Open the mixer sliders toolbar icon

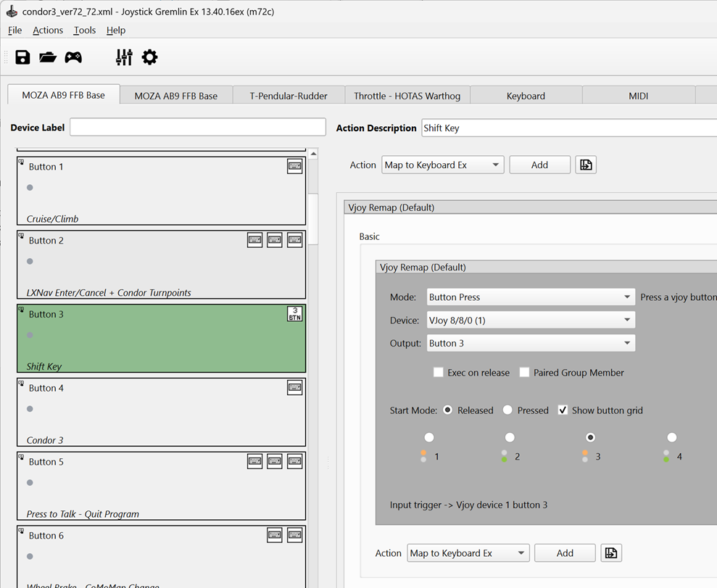click(x=124, y=57)
